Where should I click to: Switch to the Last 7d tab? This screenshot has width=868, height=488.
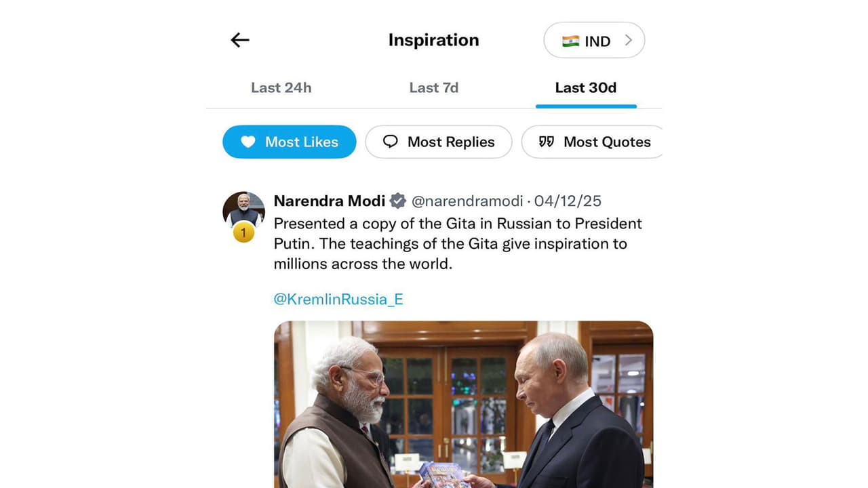click(x=433, y=87)
